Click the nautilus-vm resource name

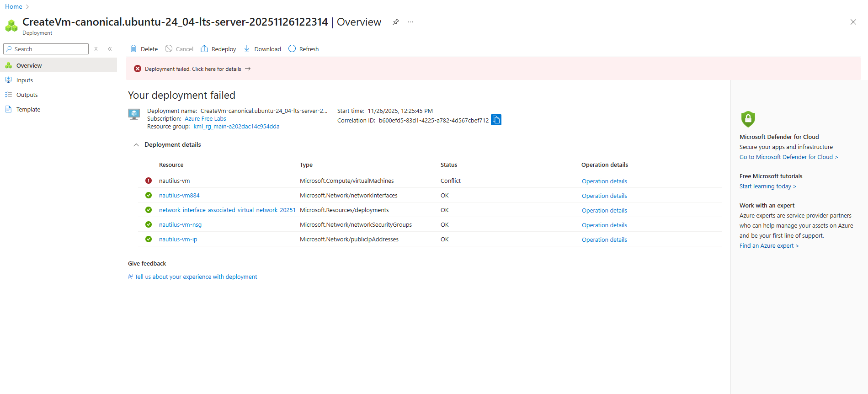[174, 181]
